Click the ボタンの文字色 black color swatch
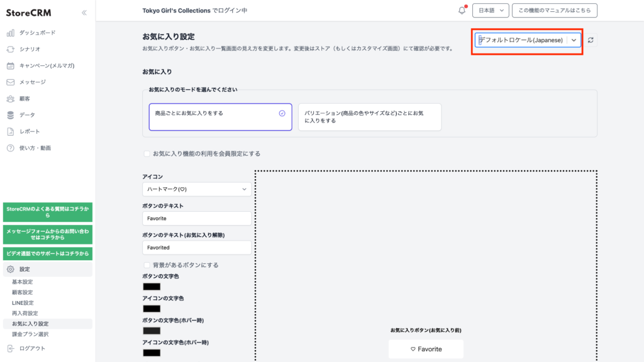644x362 pixels. tap(152, 287)
